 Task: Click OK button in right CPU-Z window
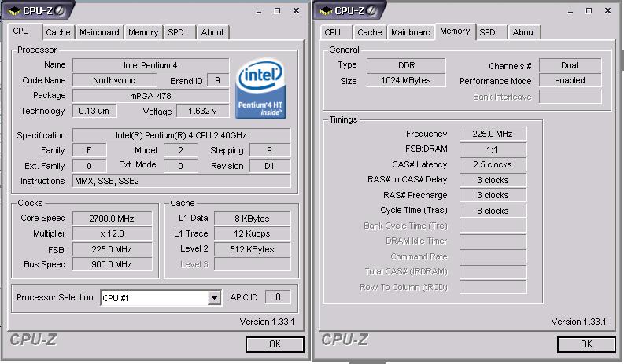point(586,344)
